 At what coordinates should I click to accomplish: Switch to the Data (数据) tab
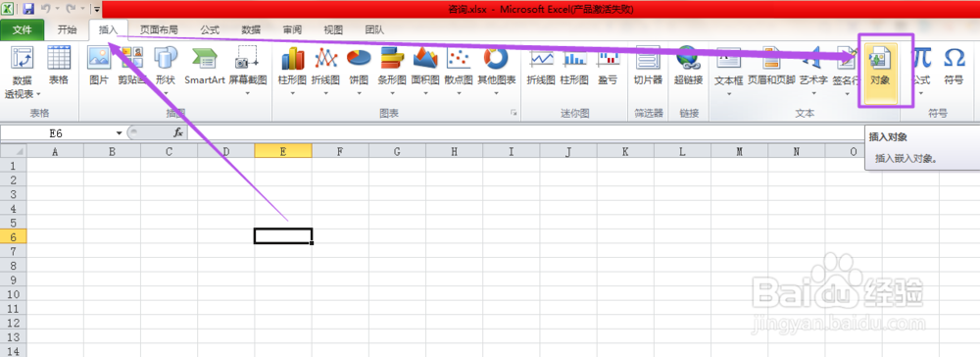pyautogui.click(x=251, y=29)
